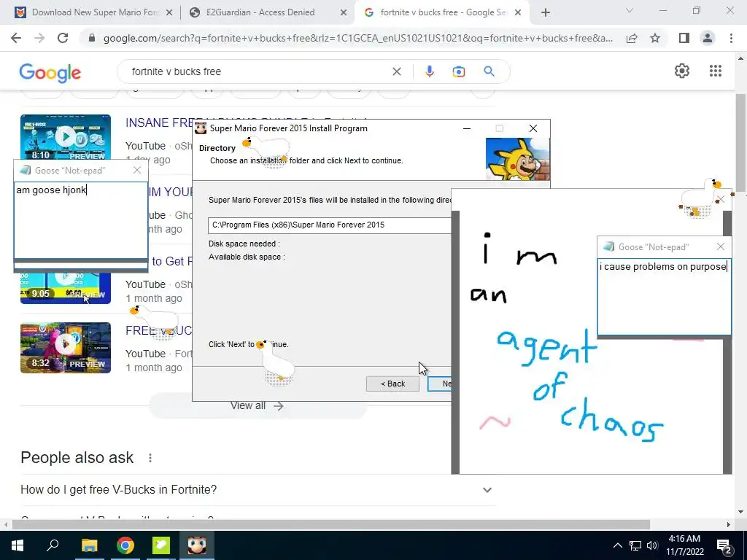Screen dimensions: 747x560
Task: Click the Chrome address bar URL
Action: point(357,38)
